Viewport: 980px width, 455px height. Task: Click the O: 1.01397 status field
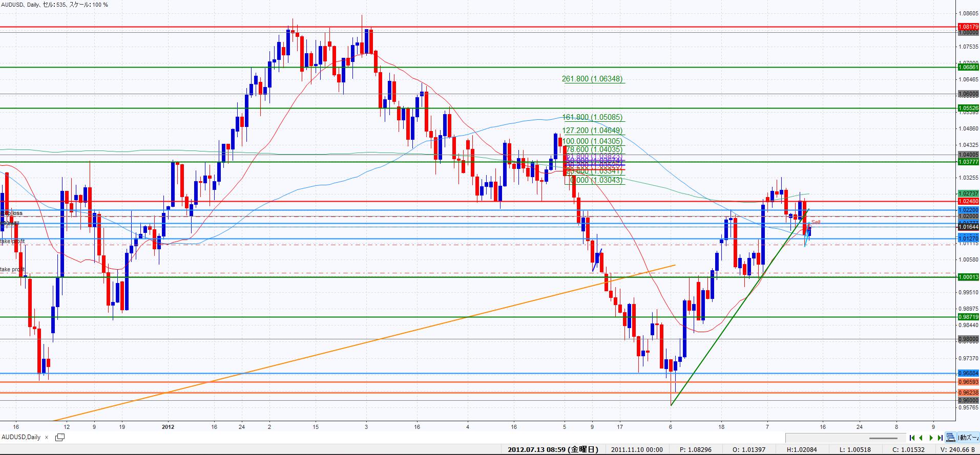pyautogui.click(x=749, y=450)
